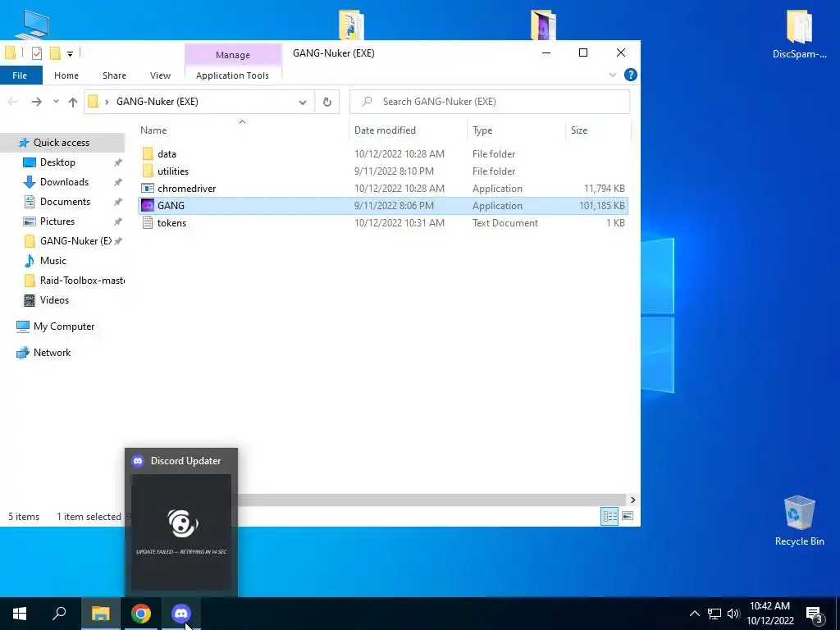Image resolution: width=840 pixels, height=630 pixels.
Task: Click the forward navigation arrow
Action: point(36,101)
